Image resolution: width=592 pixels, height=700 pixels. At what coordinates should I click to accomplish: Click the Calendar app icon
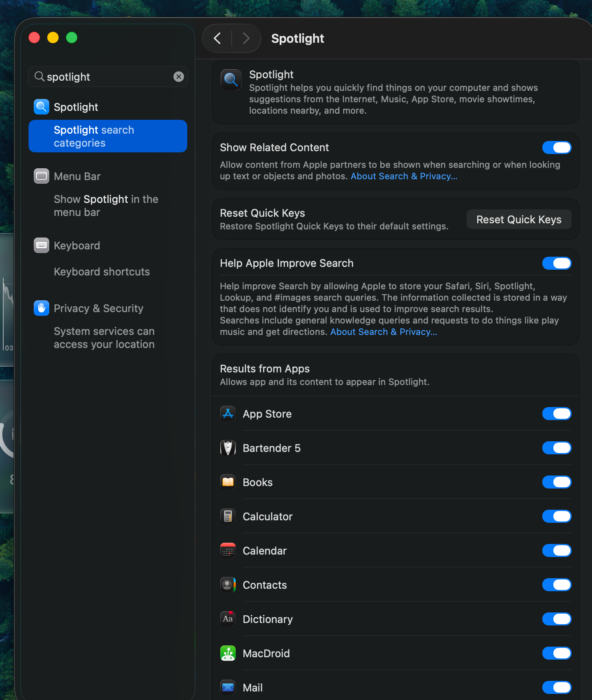click(x=228, y=550)
